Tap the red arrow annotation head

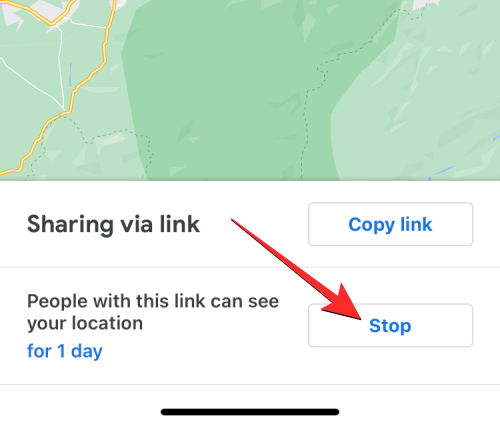(343, 303)
